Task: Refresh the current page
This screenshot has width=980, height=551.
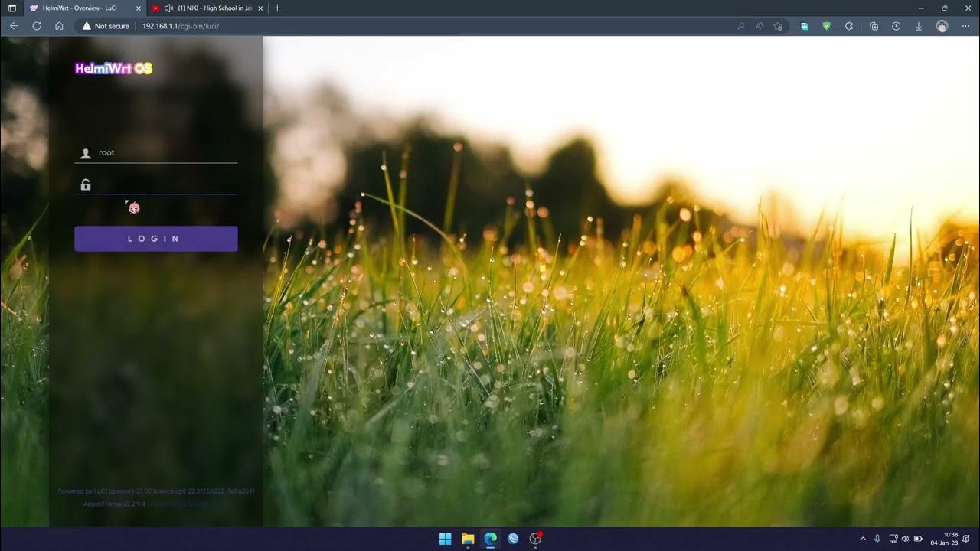Action: pos(36,26)
